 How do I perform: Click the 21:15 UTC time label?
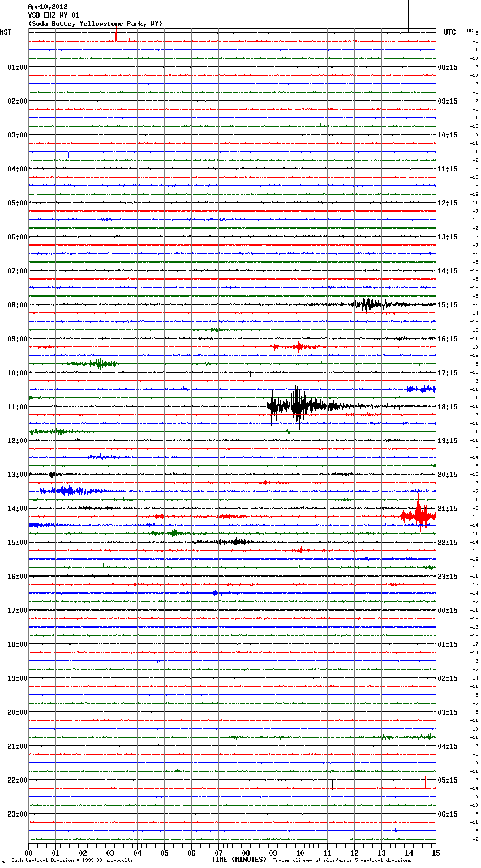coord(448,509)
